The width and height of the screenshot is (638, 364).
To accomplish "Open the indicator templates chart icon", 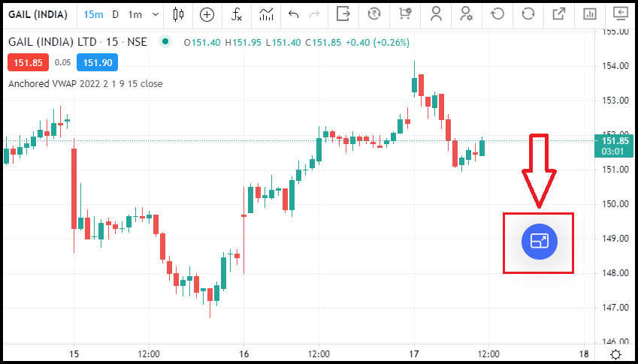I will click(x=266, y=15).
